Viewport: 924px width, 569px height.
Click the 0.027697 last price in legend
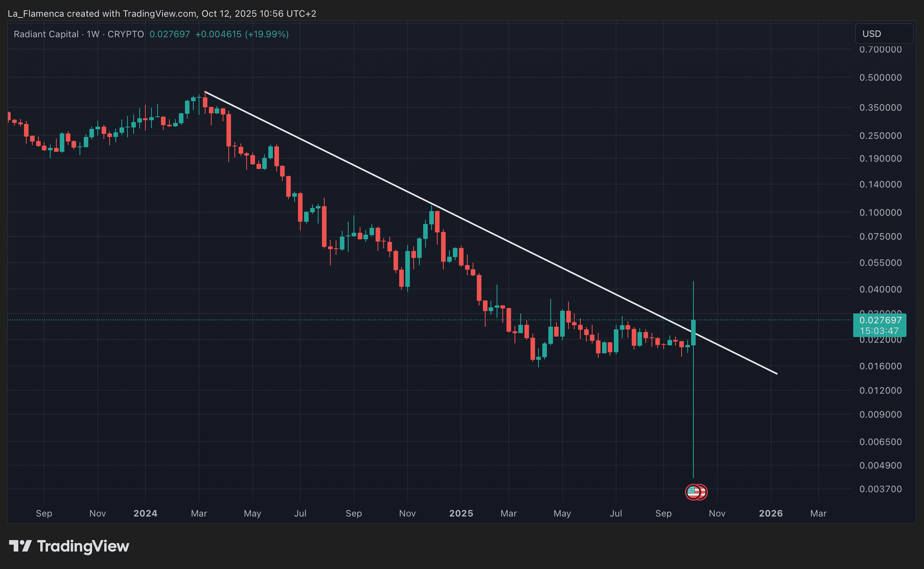pyautogui.click(x=169, y=34)
